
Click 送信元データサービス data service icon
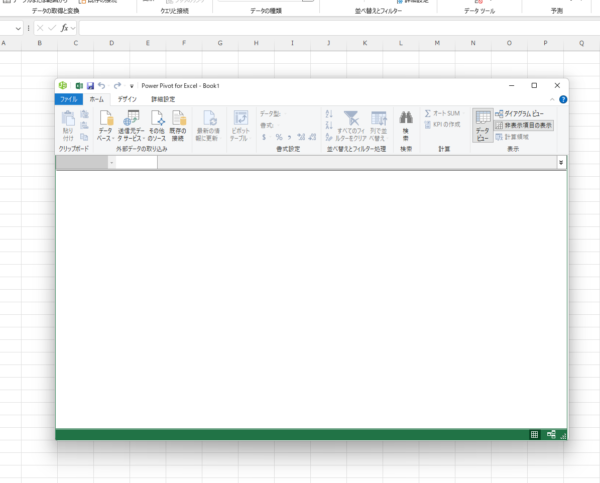click(130, 124)
